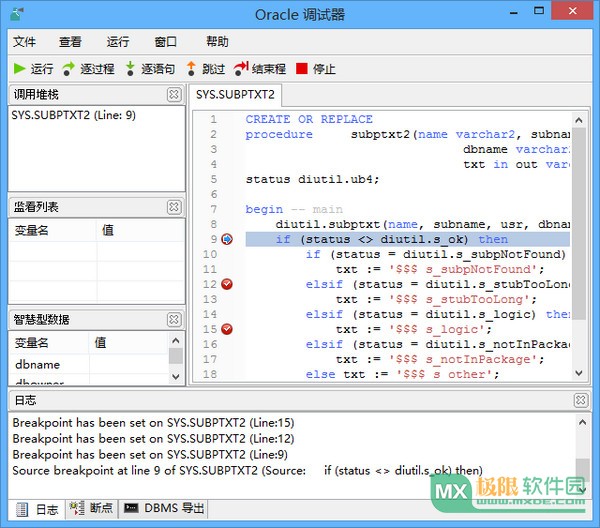Open the File (文件) menu
600x528 pixels.
[24, 41]
